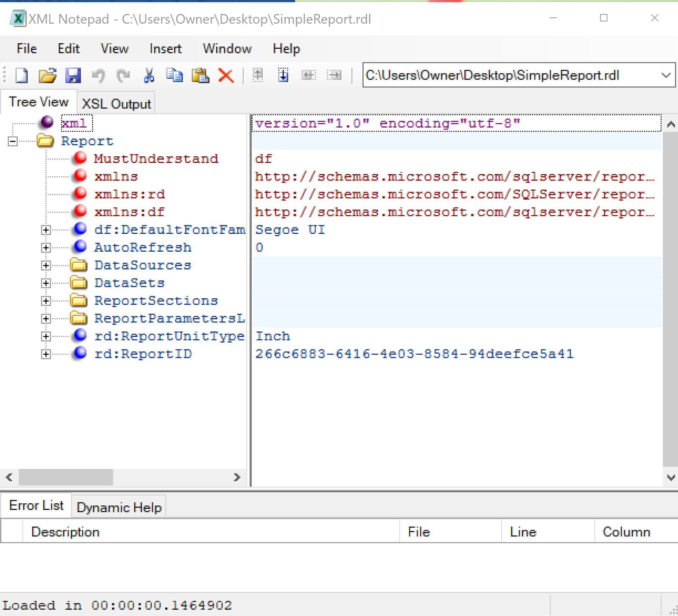Delete the selected node

(x=225, y=75)
